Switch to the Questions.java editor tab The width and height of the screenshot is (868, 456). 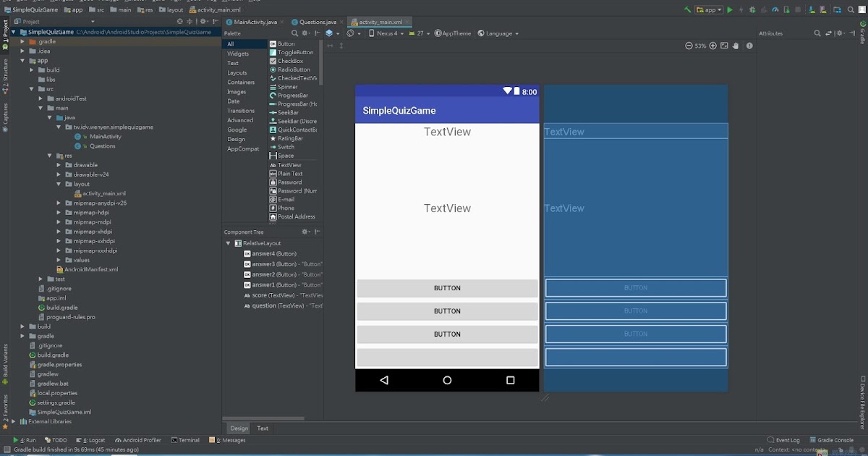coord(315,22)
